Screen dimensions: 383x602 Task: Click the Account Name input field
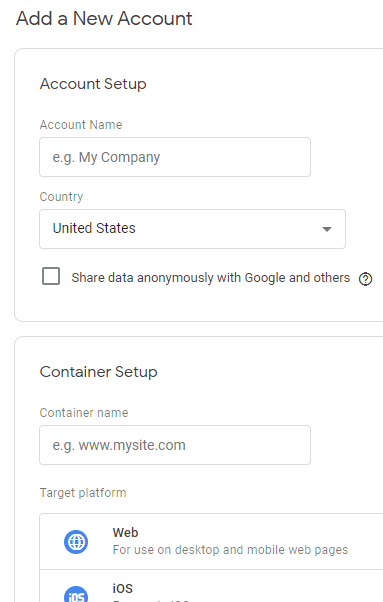click(175, 157)
